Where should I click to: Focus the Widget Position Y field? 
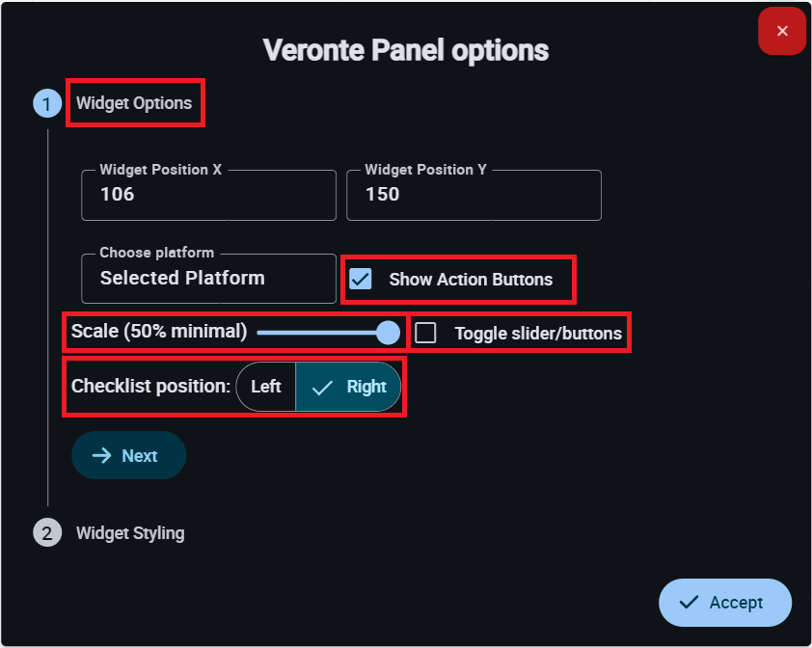[474, 195]
